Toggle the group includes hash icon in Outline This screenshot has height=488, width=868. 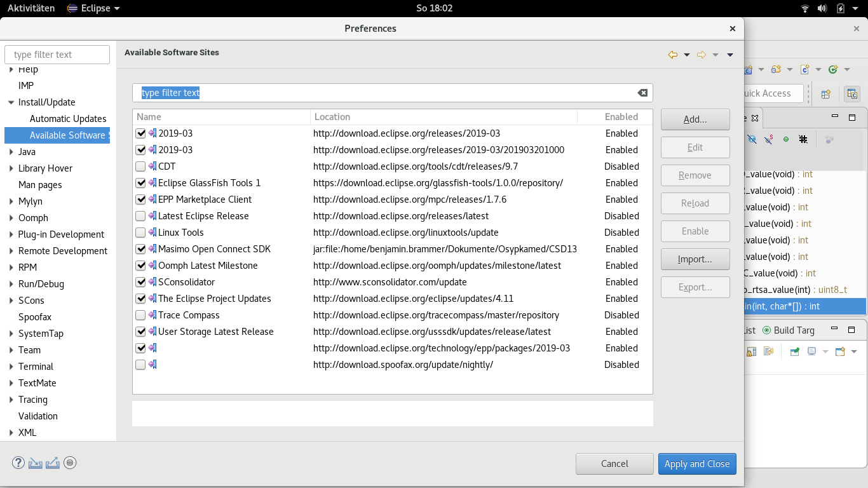pyautogui.click(x=803, y=139)
